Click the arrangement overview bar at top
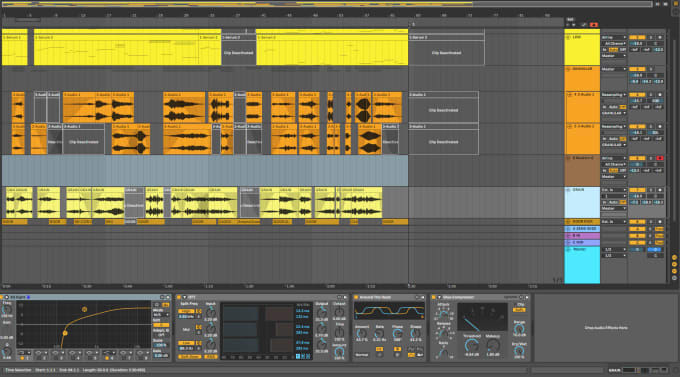The image size is (680, 377). (x=327, y=4)
